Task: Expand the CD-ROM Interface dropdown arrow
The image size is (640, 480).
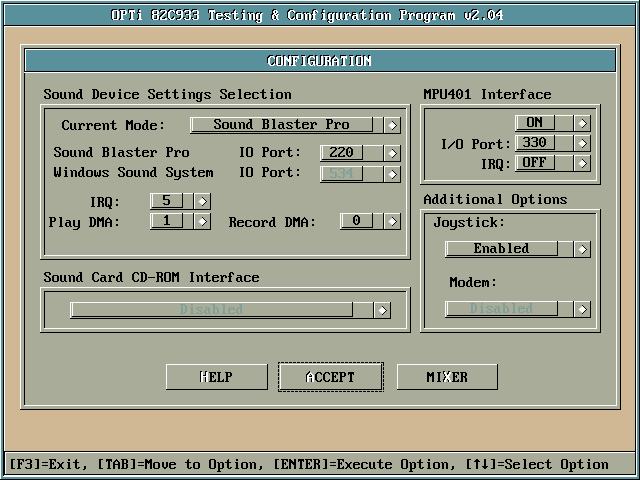Action: point(382,311)
